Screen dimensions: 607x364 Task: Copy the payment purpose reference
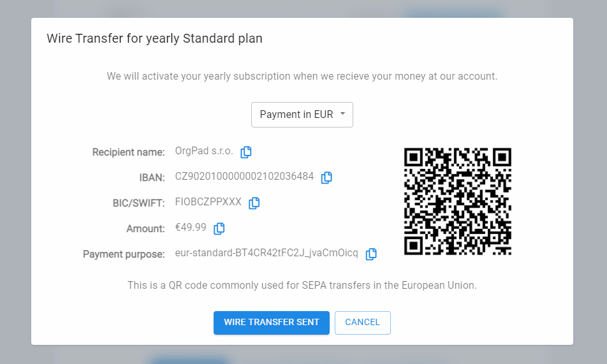[371, 254]
